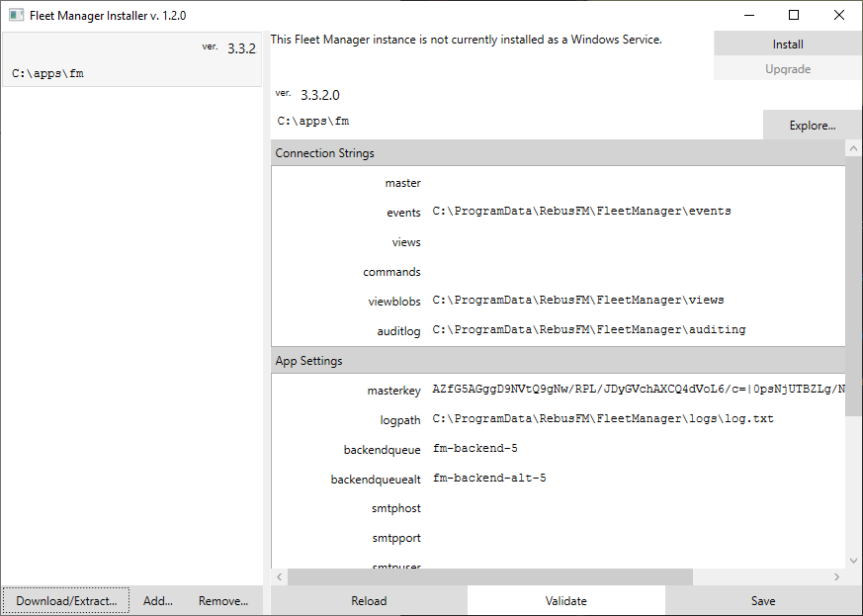Click into the masterkey value field
Viewport: 863px width, 616px height.
[x=638, y=390]
